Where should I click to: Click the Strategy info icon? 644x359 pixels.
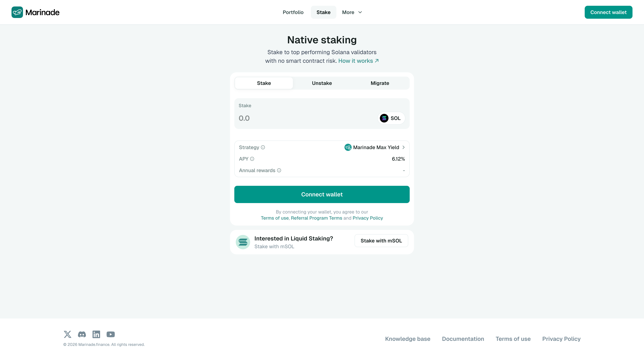pos(263,147)
